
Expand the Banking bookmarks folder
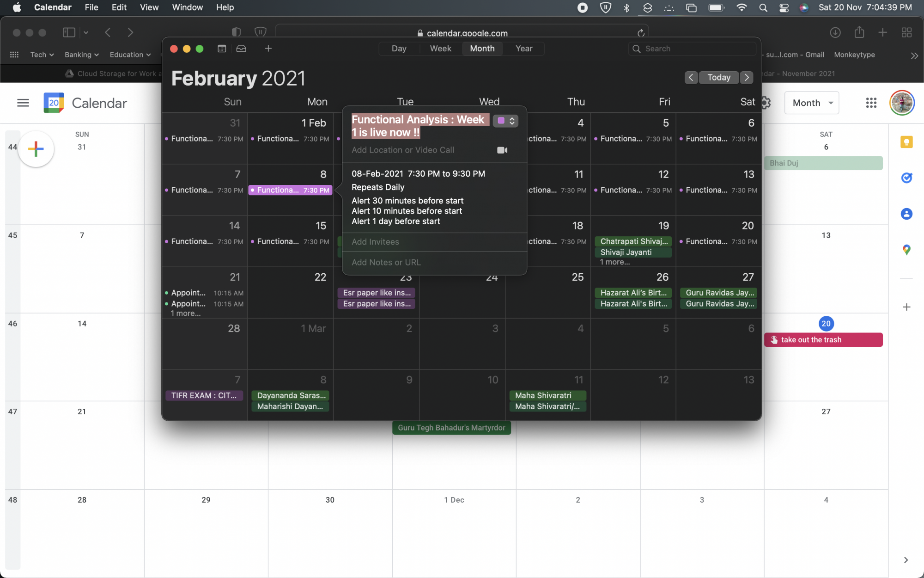coord(82,55)
